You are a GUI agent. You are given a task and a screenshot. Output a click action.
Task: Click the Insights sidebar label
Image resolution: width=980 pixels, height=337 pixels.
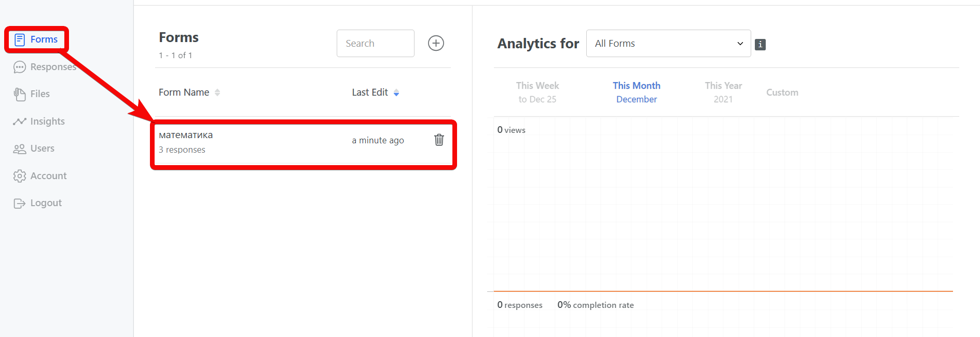coord(48,122)
